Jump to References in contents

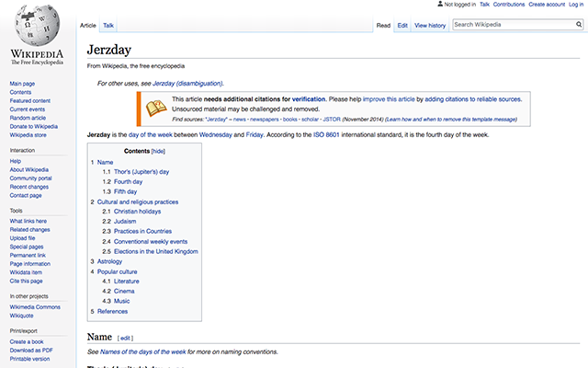(112, 312)
